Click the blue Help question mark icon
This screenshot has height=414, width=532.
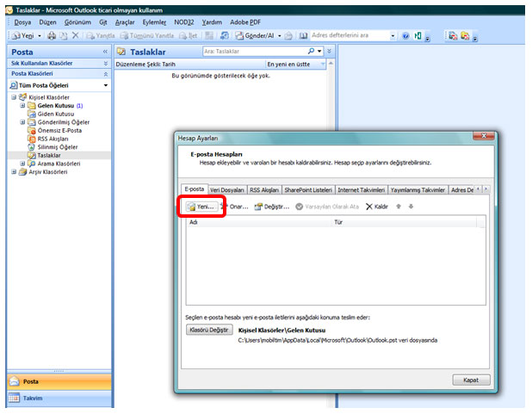point(405,35)
